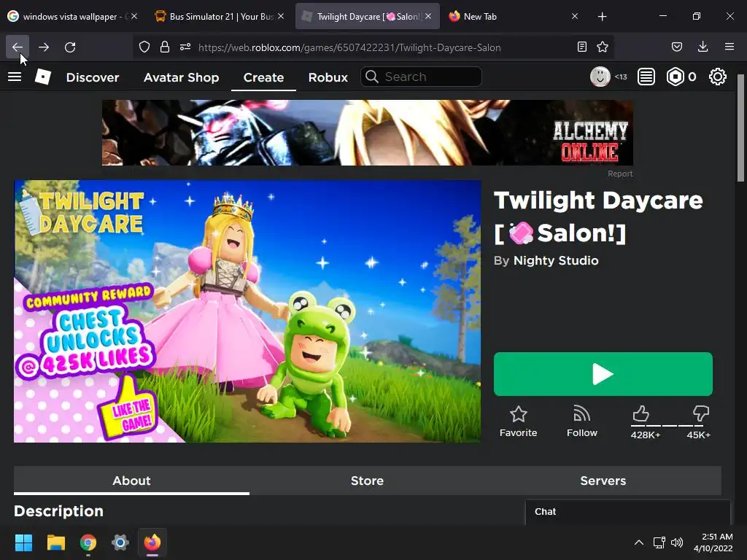Reload the current page
Image resolution: width=747 pixels, height=560 pixels.
pos(70,47)
